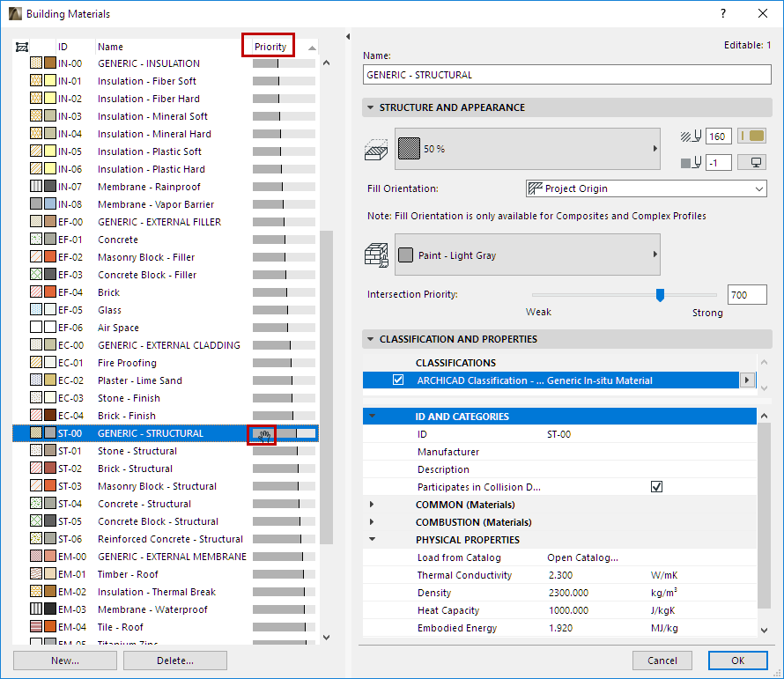Click the properties panel scroll down arrow
The image size is (784, 679).
[764, 630]
